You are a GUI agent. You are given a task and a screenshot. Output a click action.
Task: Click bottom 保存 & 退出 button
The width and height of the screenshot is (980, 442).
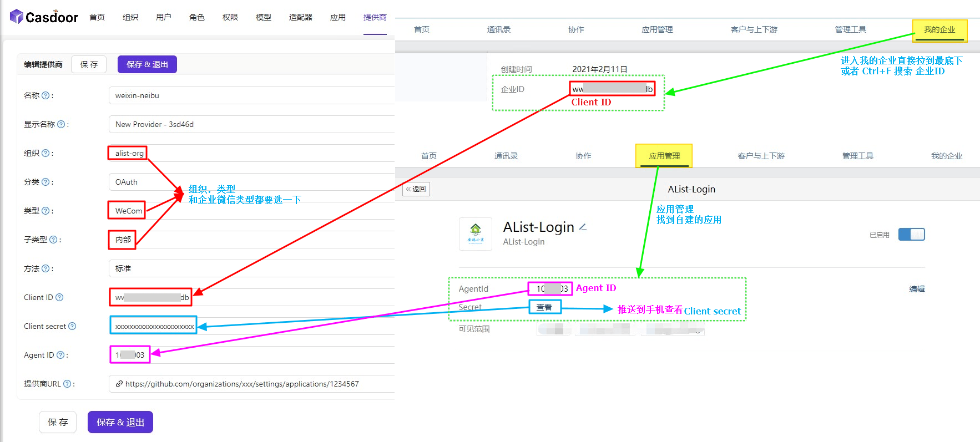click(x=120, y=422)
